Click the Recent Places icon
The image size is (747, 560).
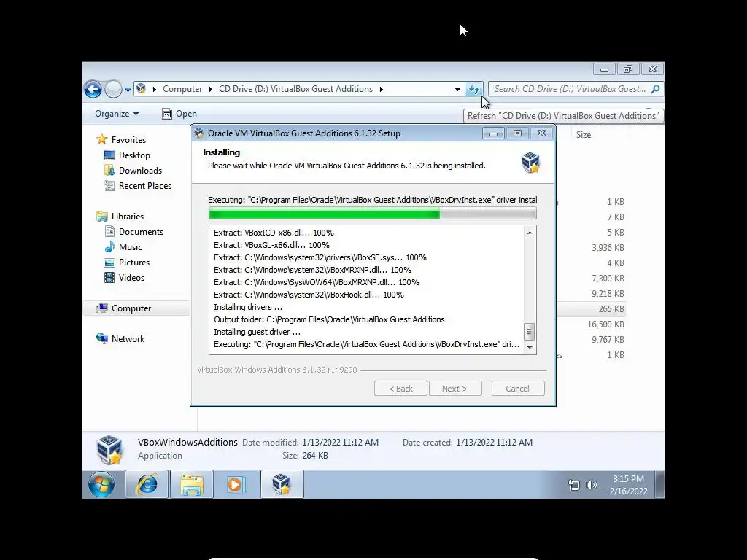coord(109,186)
